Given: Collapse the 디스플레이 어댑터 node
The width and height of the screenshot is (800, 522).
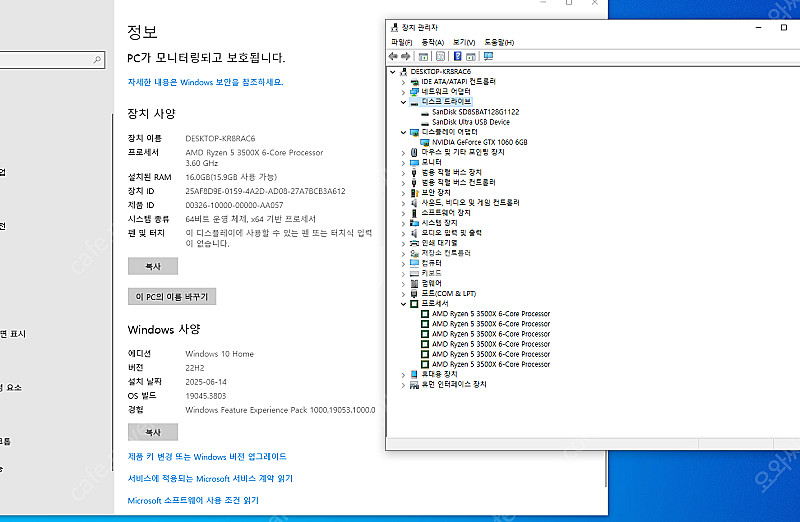Looking at the screenshot, I should click(403, 133).
